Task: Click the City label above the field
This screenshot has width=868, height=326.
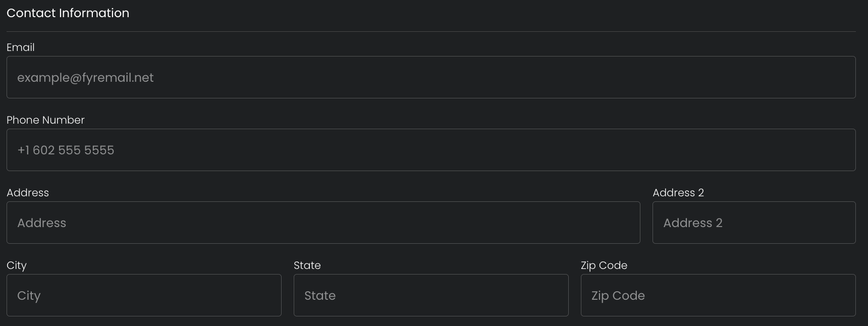Action: click(x=17, y=265)
